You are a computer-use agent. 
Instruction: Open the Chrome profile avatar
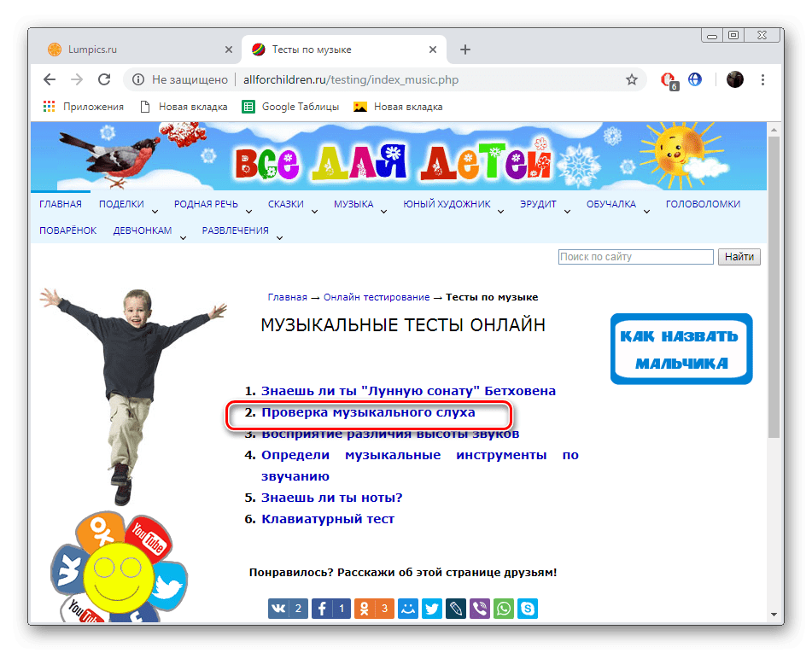pos(735,79)
